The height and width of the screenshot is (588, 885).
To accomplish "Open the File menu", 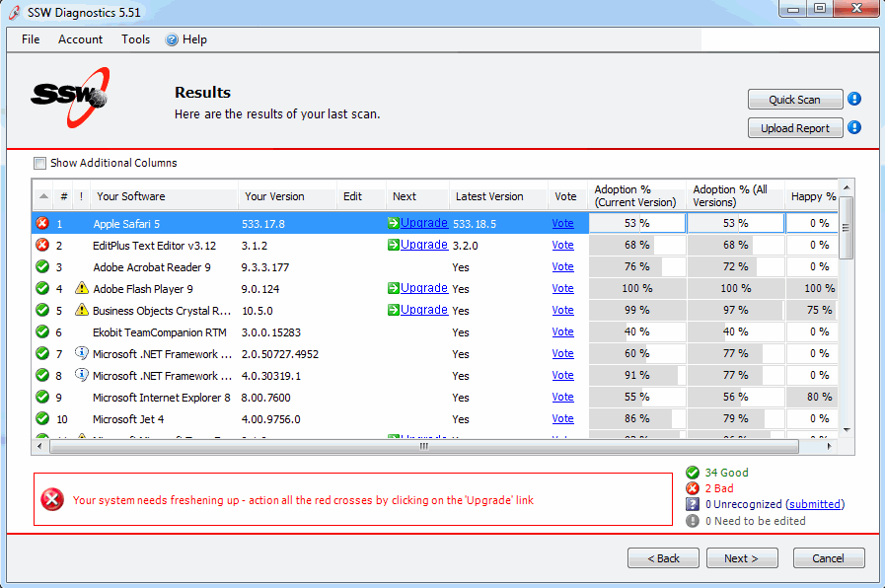I will click(x=31, y=39).
